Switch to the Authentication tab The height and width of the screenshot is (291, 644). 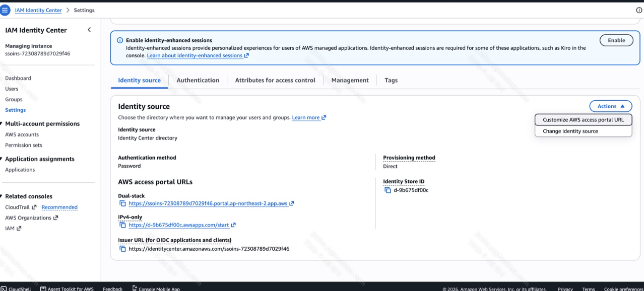[x=198, y=80]
